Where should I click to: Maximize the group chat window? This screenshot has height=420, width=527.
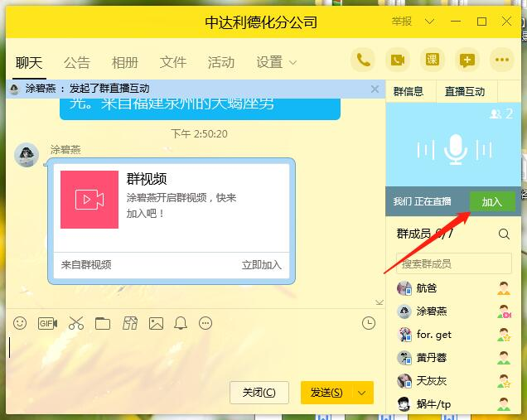481,22
